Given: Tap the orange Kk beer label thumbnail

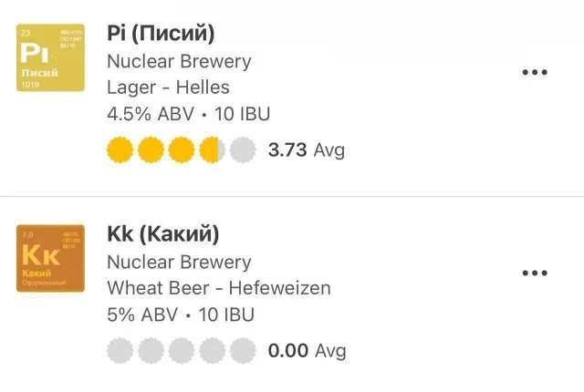Looking at the screenshot, I should coord(51,258).
